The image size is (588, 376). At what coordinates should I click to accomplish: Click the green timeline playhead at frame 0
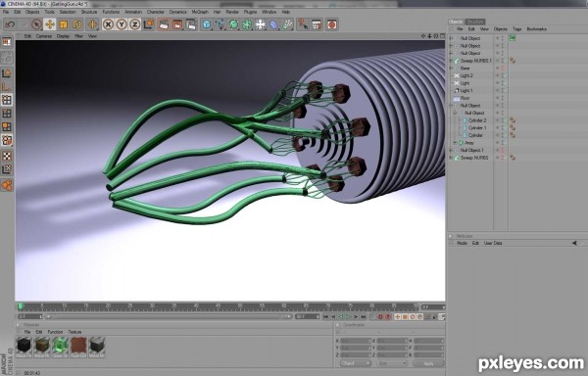pyautogui.click(x=21, y=306)
